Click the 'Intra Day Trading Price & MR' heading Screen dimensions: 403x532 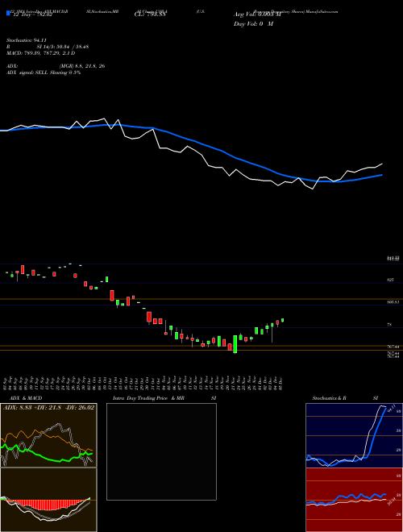[148, 398]
